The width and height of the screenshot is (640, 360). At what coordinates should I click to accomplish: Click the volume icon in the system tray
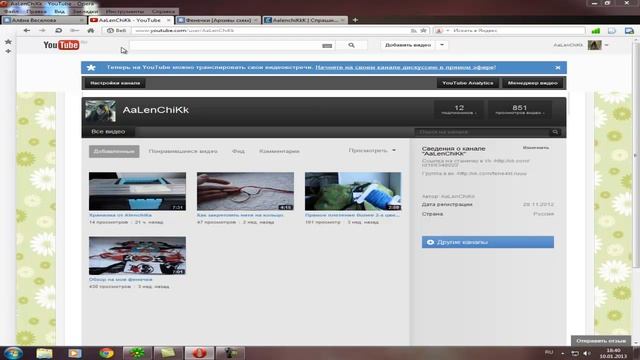click(x=587, y=353)
